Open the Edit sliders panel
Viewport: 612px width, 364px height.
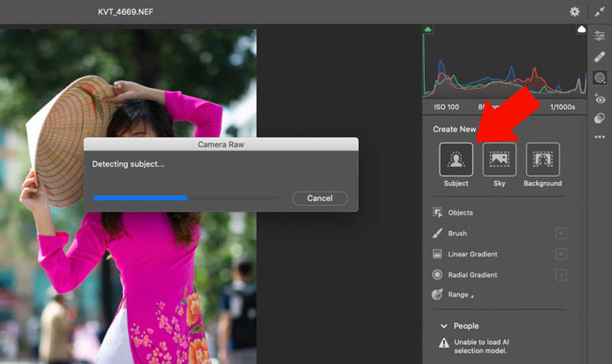click(x=600, y=36)
